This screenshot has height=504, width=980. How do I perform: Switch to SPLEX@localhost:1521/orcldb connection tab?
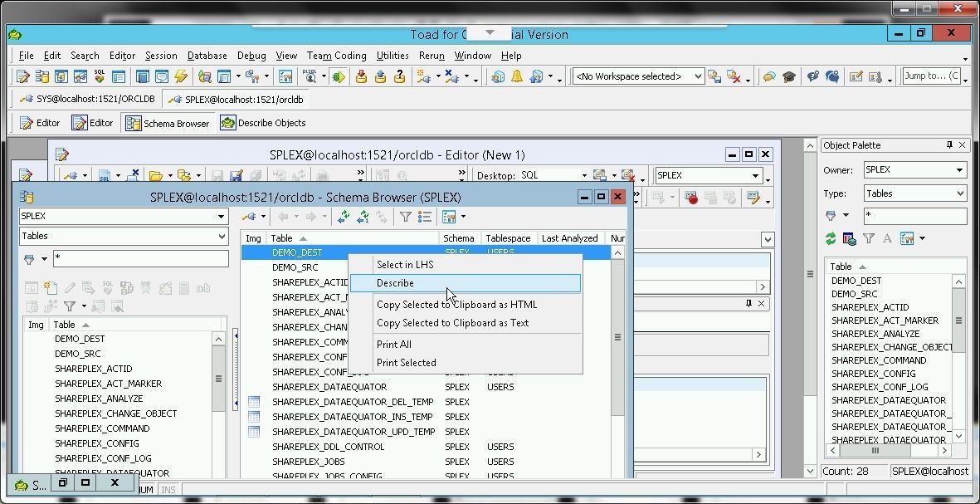click(x=236, y=100)
